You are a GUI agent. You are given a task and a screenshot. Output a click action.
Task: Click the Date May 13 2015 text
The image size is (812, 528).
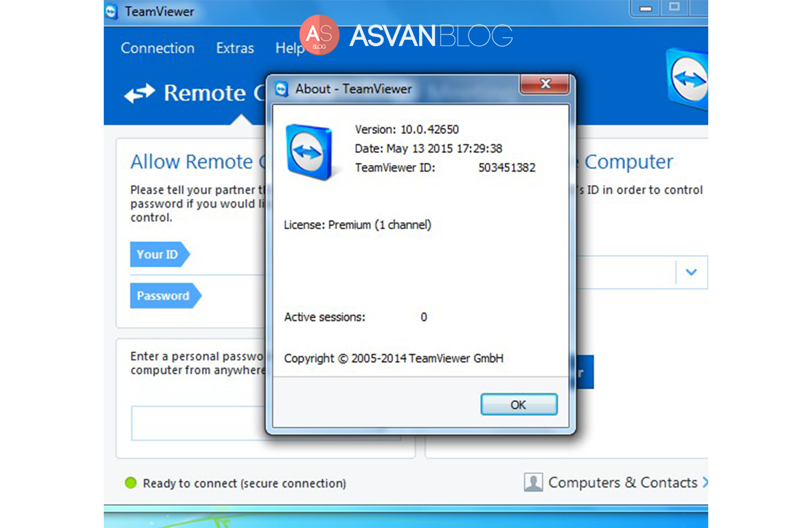coord(428,148)
